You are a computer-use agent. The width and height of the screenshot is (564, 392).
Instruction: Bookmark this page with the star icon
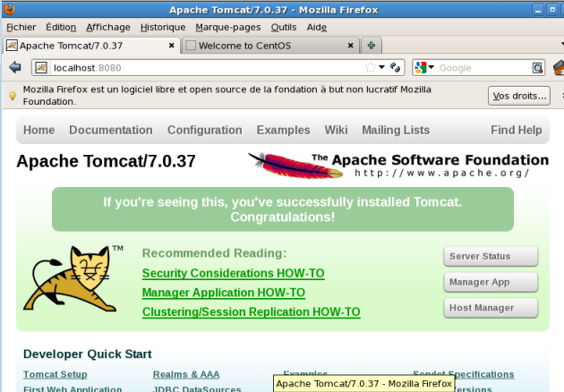click(371, 68)
